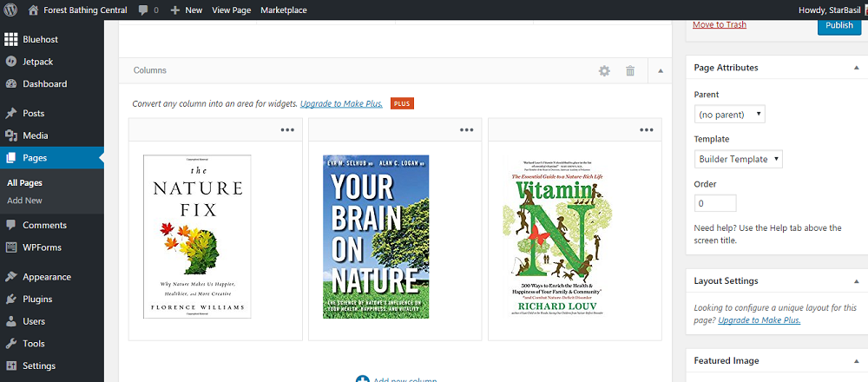Open Howdy, StarBasil account menu
This screenshot has width=868, height=382.
[x=830, y=10]
